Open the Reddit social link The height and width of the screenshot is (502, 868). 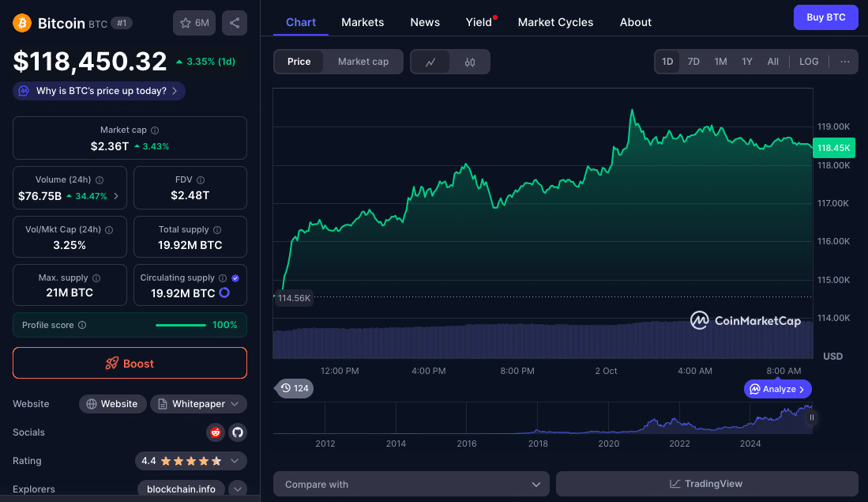click(x=216, y=432)
